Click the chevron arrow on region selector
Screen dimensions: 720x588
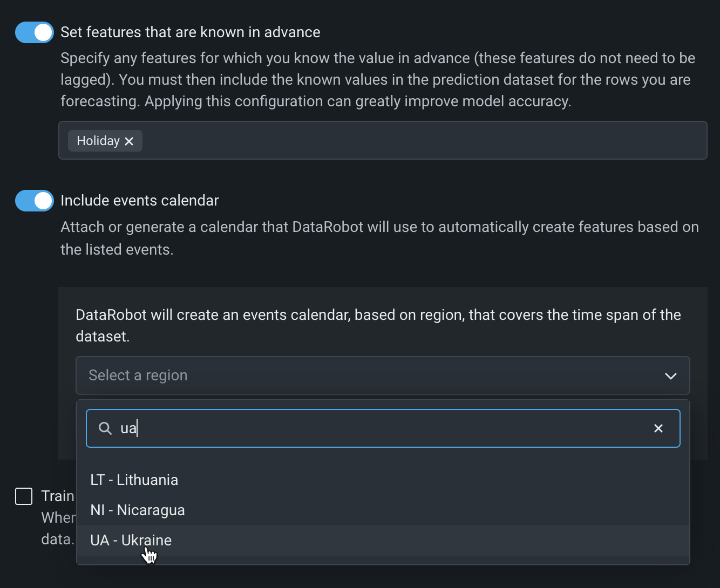click(x=670, y=376)
